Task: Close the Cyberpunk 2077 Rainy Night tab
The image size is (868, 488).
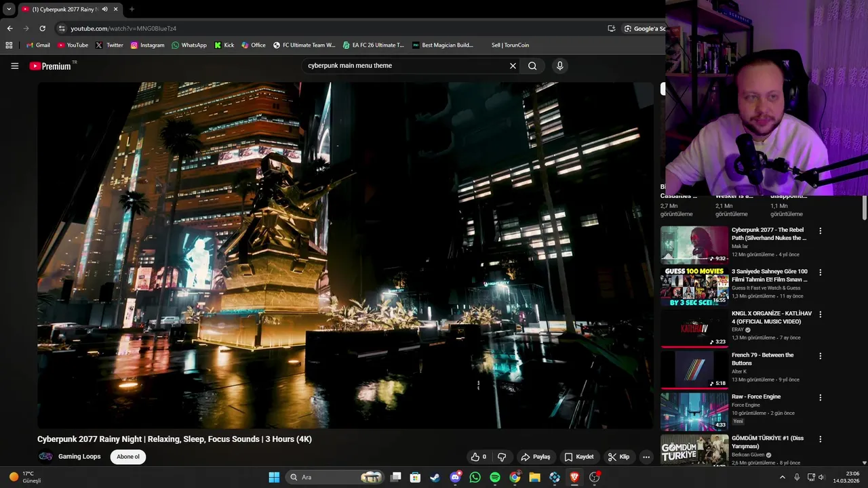Action: point(116,9)
